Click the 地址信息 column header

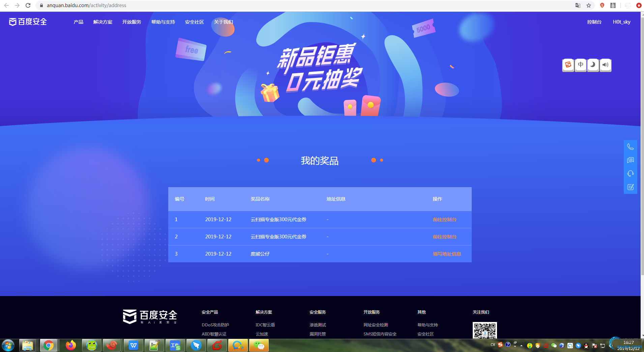(336, 199)
